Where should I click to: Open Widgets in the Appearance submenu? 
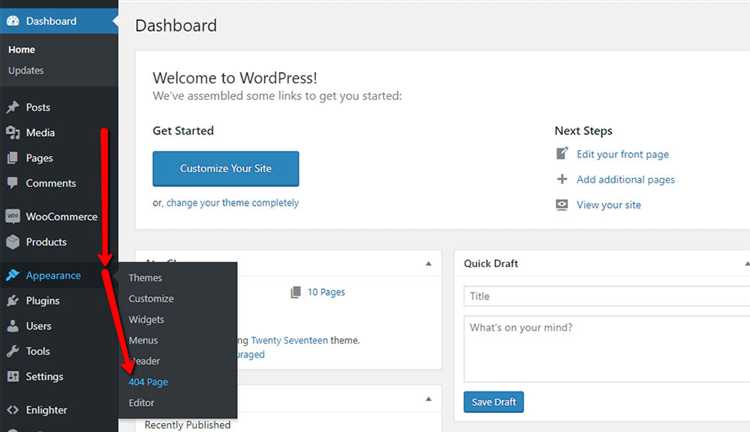click(x=146, y=320)
